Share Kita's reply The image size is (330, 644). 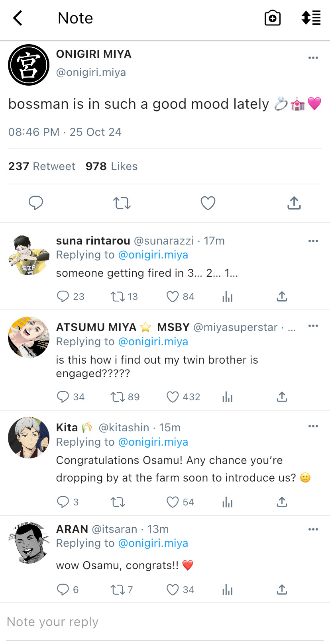click(282, 502)
